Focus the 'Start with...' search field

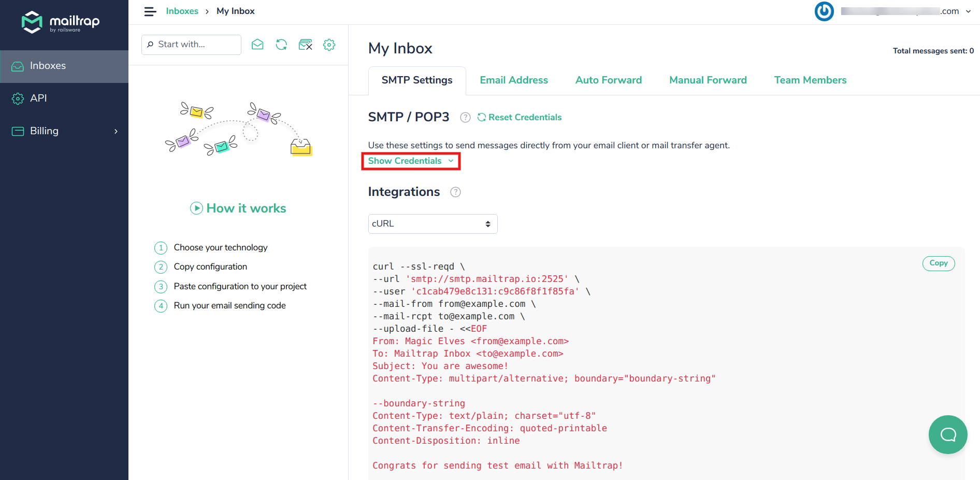point(191,45)
